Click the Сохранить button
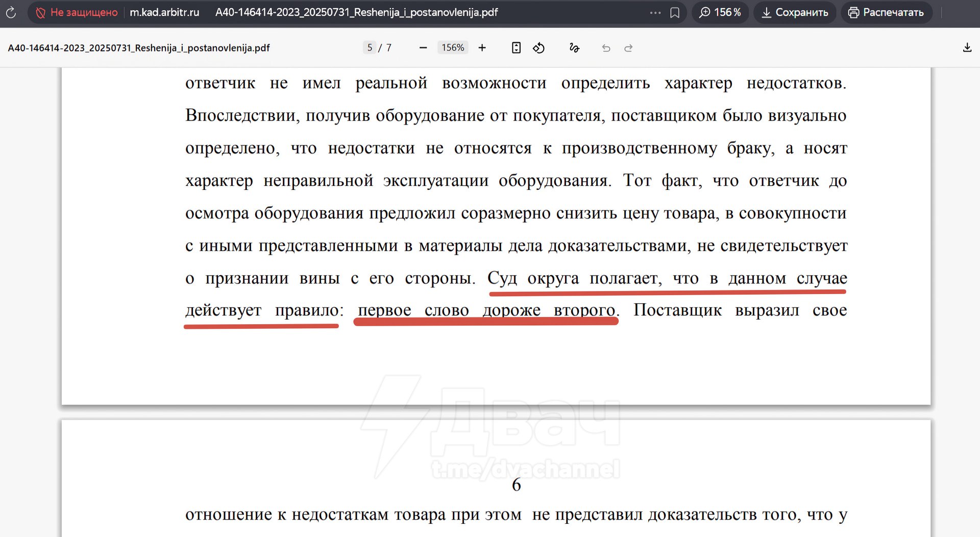 tap(795, 13)
